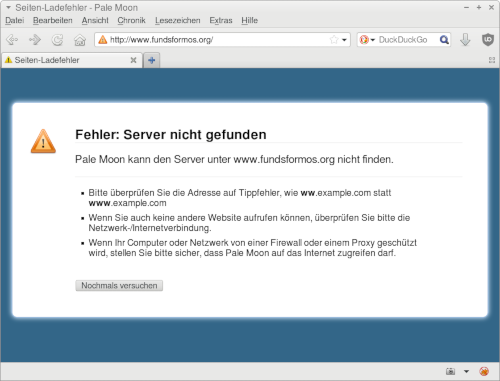The height and width of the screenshot is (381, 500).
Task: Reload the page with the refresh icon
Action: click(57, 40)
